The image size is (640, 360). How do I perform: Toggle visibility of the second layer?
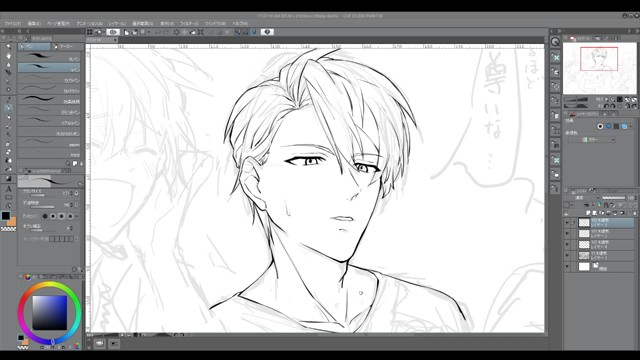[567, 233]
